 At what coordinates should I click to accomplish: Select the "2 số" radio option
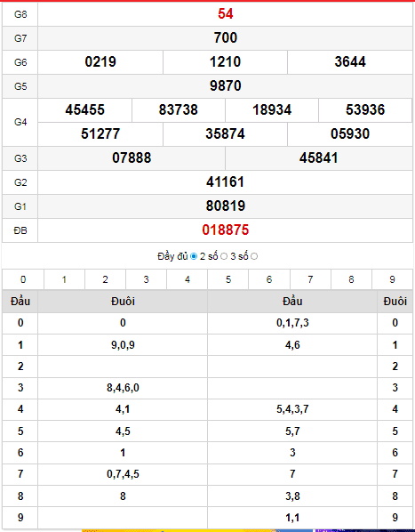pos(224,256)
